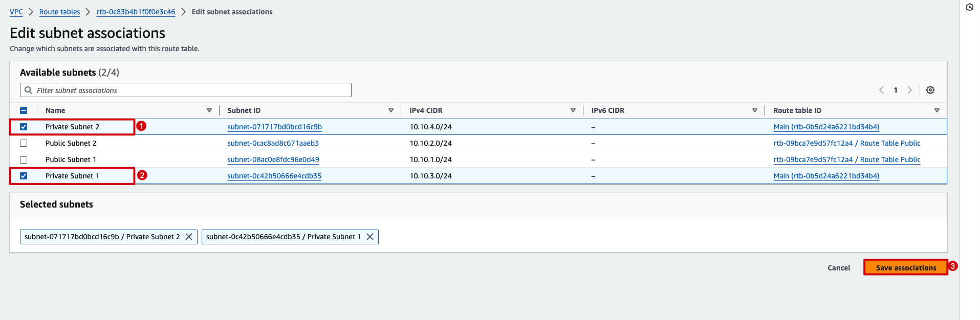Image resolution: width=980 pixels, height=320 pixels.
Task: Click the hexagon icon in right sidebar
Action: point(969,7)
